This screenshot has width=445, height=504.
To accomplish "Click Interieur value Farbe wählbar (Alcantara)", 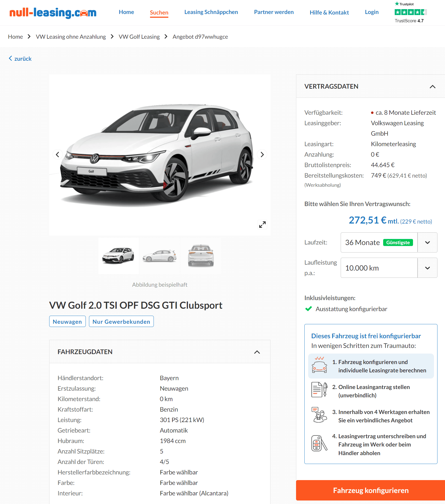I will [x=194, y=494].
